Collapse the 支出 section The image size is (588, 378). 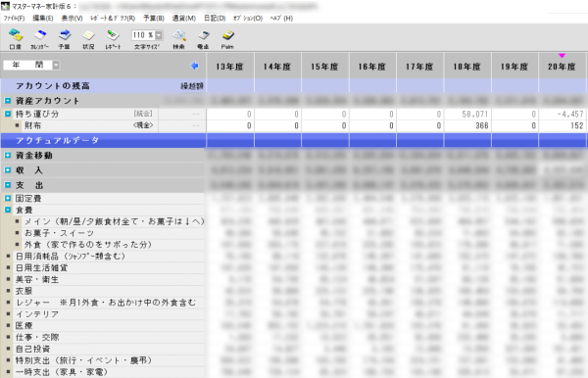pos(8,185)
